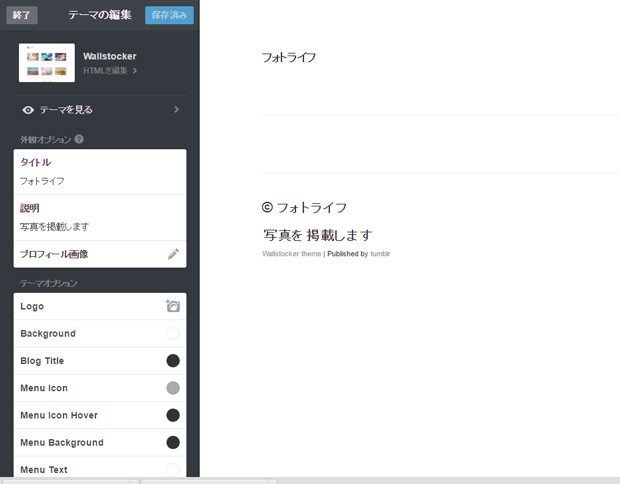Image resolution: width=620 pixels, height=484 pixels.
Task: Open the Menu Icon Hover color swatch
Action: coord(173,415)
